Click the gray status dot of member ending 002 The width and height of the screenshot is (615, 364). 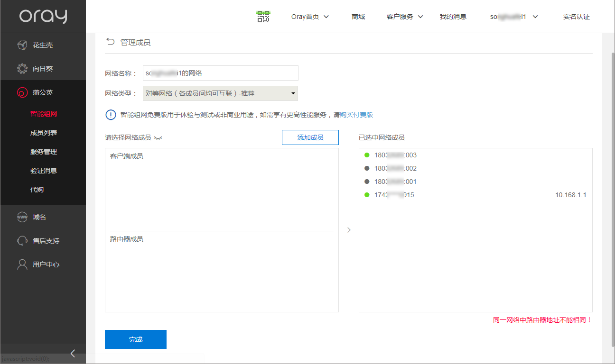(367, 168)
